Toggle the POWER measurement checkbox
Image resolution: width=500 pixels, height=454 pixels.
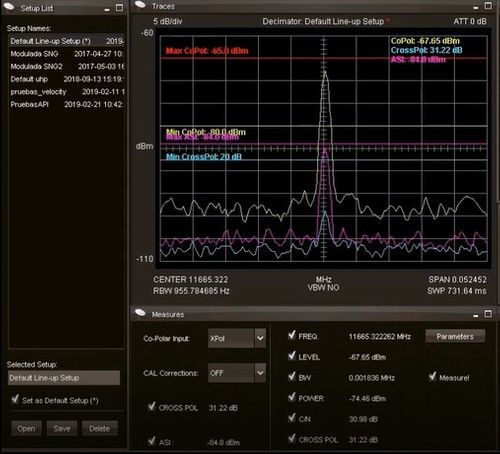tap(292, 397)
